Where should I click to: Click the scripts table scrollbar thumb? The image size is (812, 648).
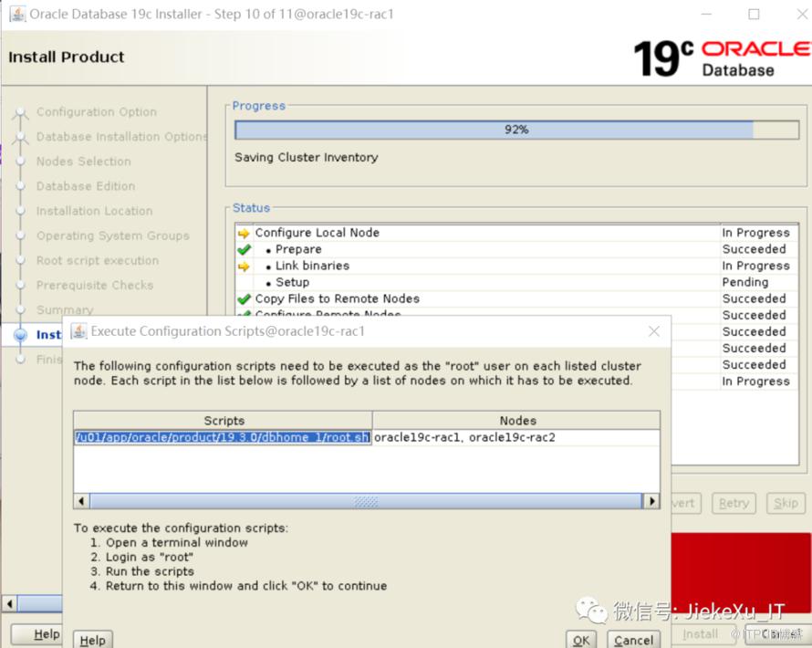(x=365, y=501)
